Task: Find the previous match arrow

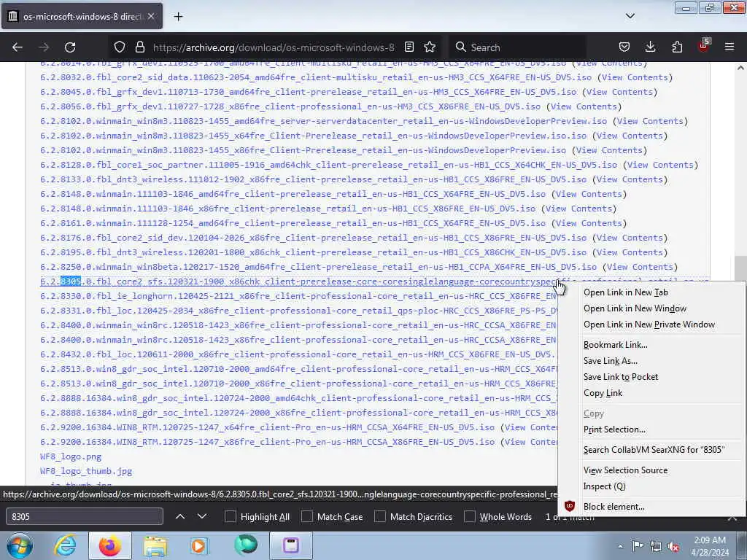Action: point(180,517)
